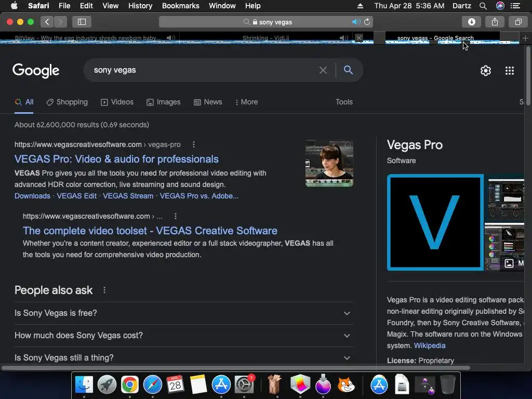Add a new tab with plus button
Screen dimensions: 532x399
point(525,38)
